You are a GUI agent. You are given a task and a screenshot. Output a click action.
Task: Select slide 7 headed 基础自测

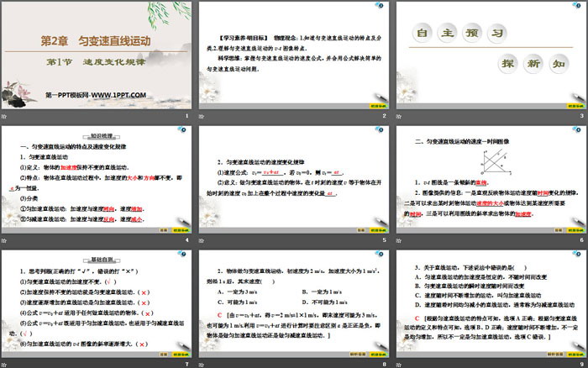pos(97,303)
